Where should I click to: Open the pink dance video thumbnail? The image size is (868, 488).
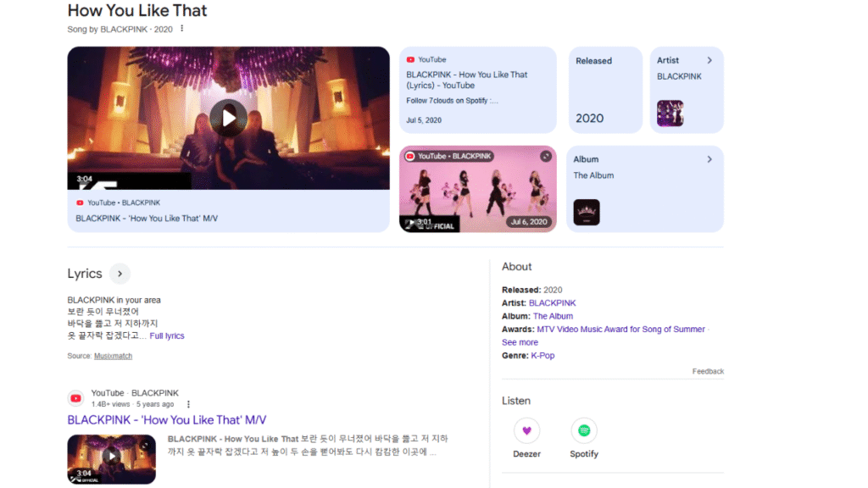point(478,189)
